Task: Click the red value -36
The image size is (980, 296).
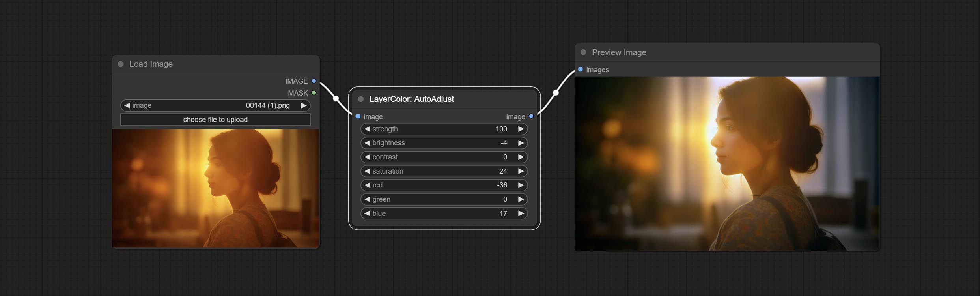Action: [x=502, y=185]
